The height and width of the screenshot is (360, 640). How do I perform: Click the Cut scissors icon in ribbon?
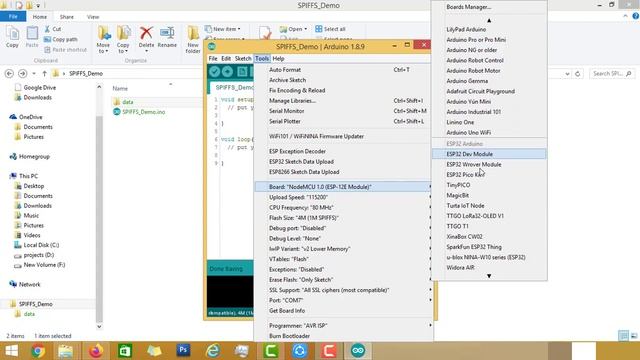[x=47, y=29]
